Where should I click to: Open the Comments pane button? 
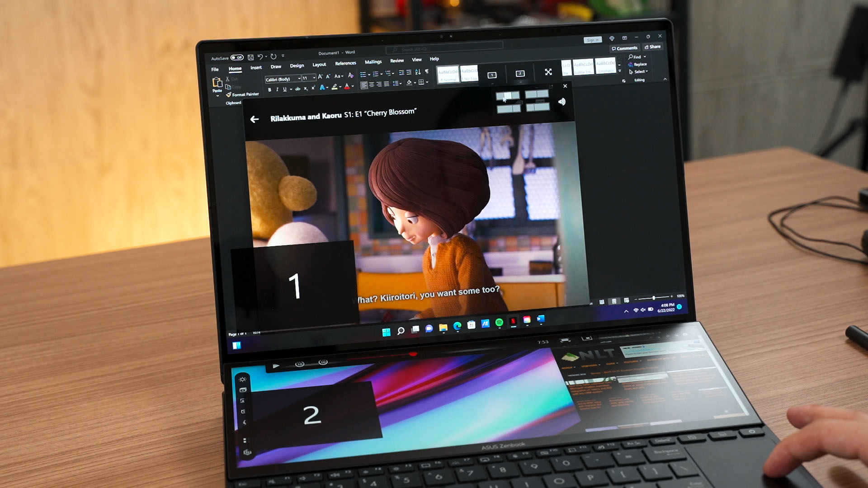(625, 48)
